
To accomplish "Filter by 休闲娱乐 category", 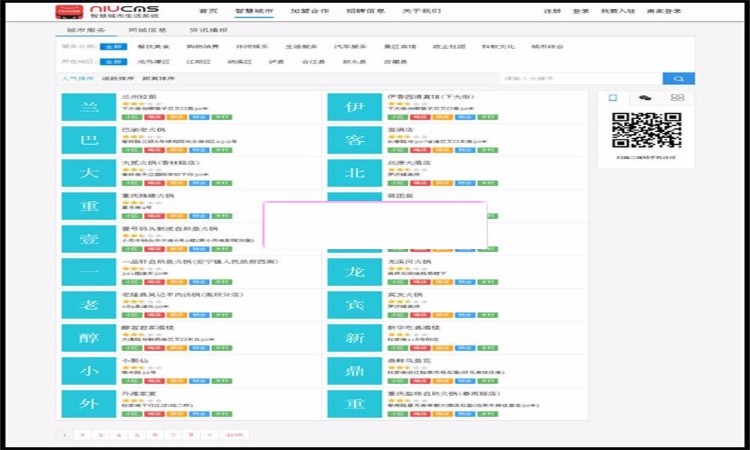I will (252, 47).
